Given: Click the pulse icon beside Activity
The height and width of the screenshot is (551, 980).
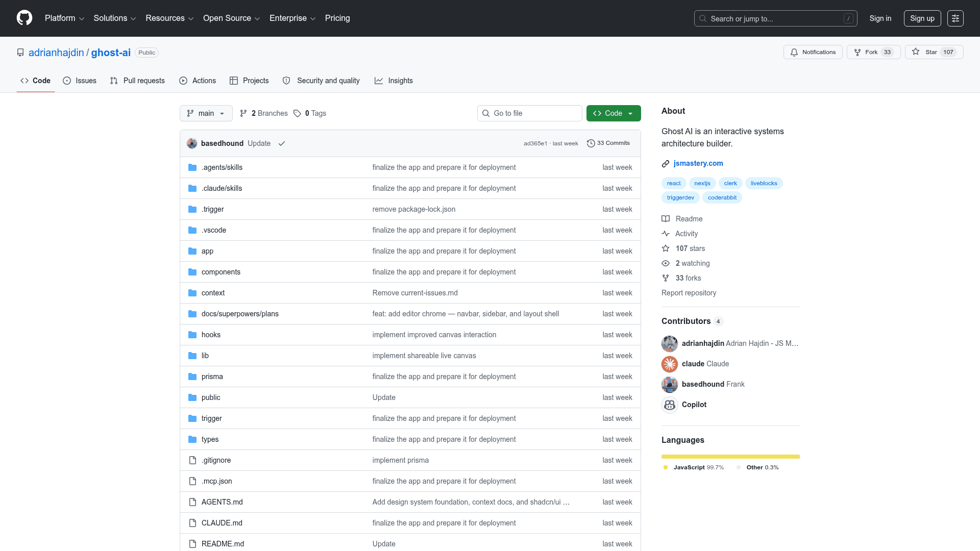Looking at the screenshot, I should click(666, 234).
